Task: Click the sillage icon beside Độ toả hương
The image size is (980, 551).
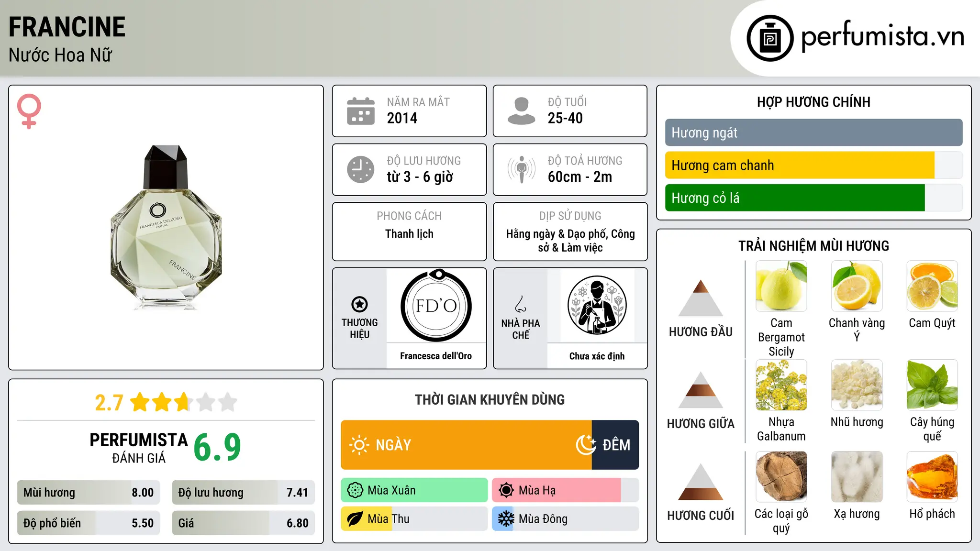Action: [x=522, y=169]
